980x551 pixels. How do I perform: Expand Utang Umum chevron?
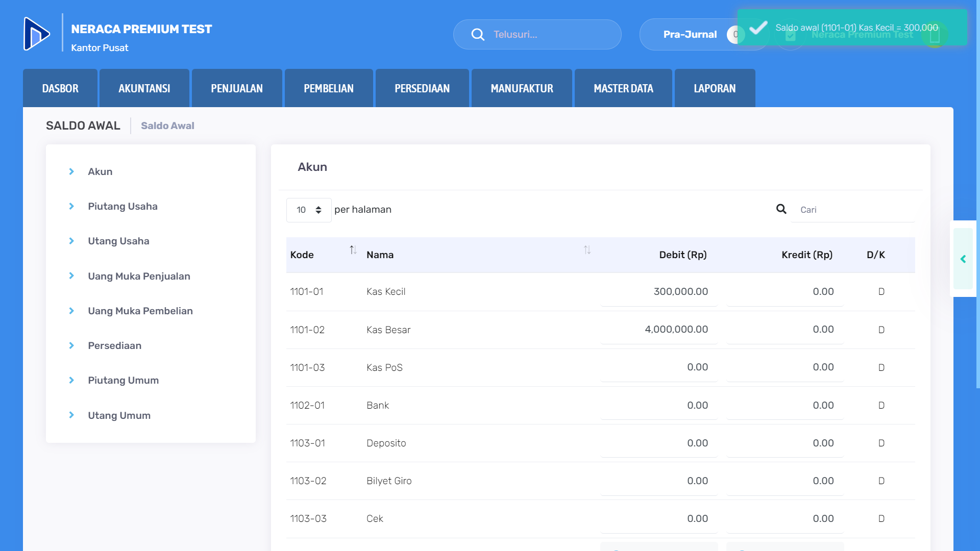pyautogui.click(x=71, y=415)
